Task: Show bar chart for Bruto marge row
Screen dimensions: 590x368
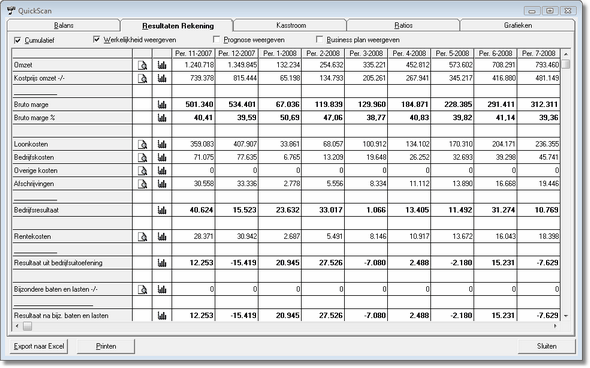Action: 162,105
